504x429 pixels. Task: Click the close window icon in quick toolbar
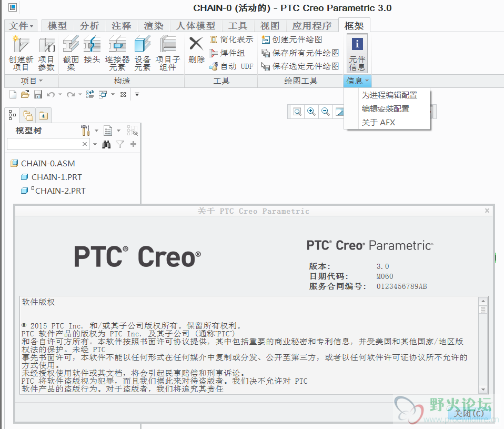(x=124, y=95)
